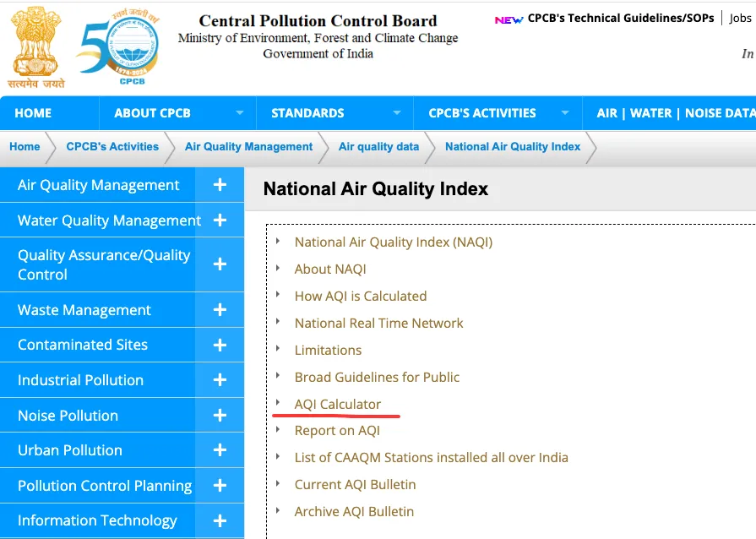This screenshot has width=756, height=539.
Task: Select Noise Pollution sidebar item
Action: click(x=68, y=416)
